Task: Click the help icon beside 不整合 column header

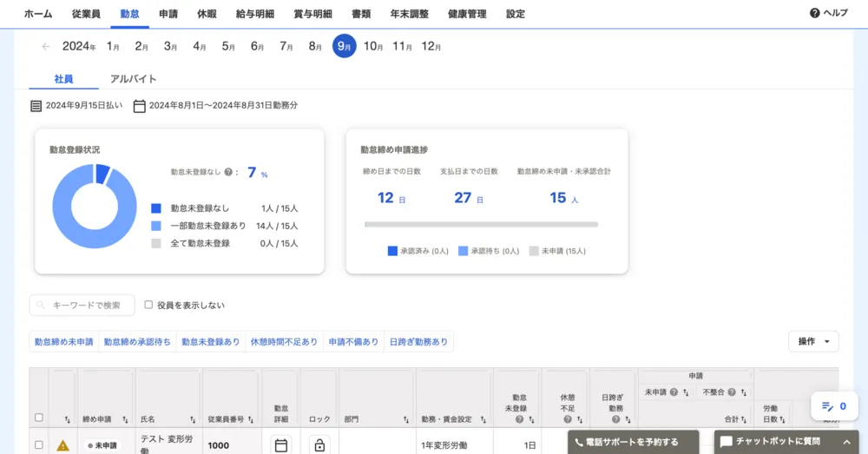Action: coord(732,392)
